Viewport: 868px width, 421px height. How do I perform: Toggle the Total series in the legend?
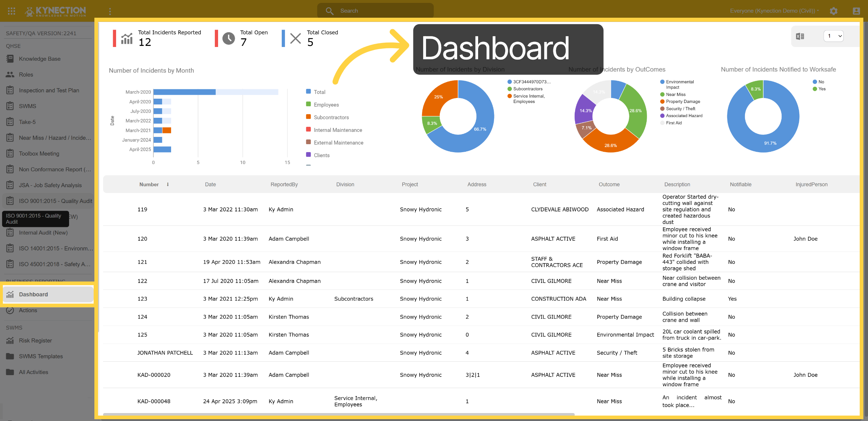(315, 92)
